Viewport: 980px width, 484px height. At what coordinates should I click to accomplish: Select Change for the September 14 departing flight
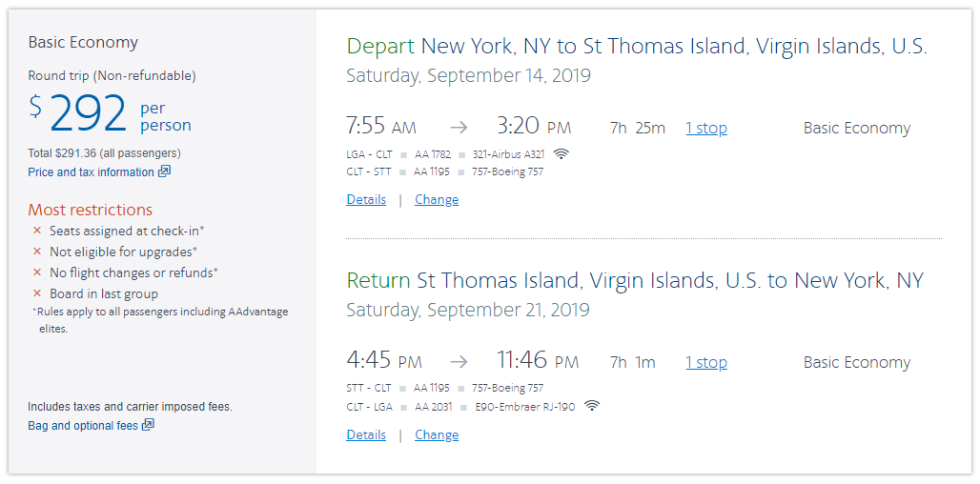(x=437, y=199)
